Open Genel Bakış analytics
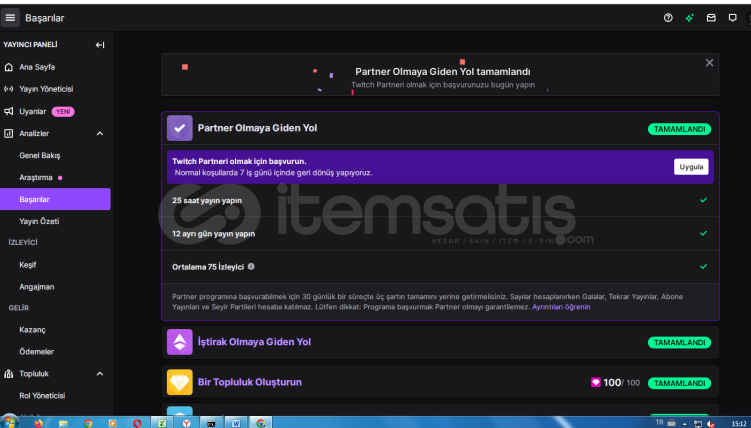 [40, 156]
